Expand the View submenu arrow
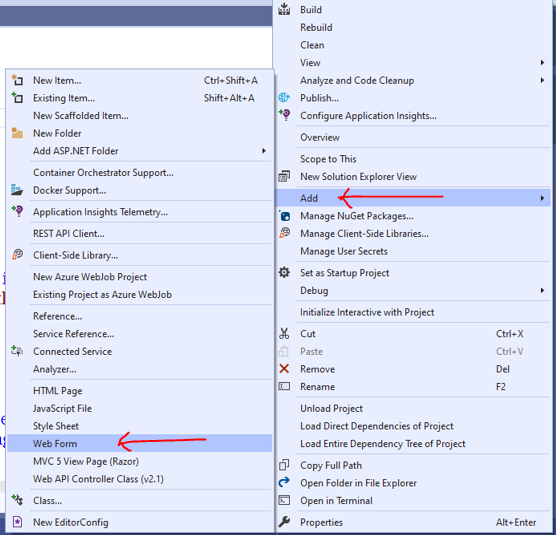556x535 pixels. click(x=542, y=63)
